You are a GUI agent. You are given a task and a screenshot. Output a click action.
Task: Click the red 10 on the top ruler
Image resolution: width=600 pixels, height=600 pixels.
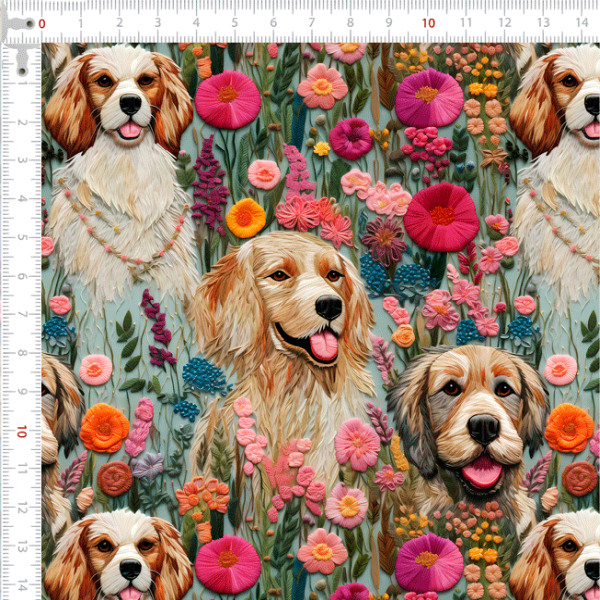pos(428,22)
